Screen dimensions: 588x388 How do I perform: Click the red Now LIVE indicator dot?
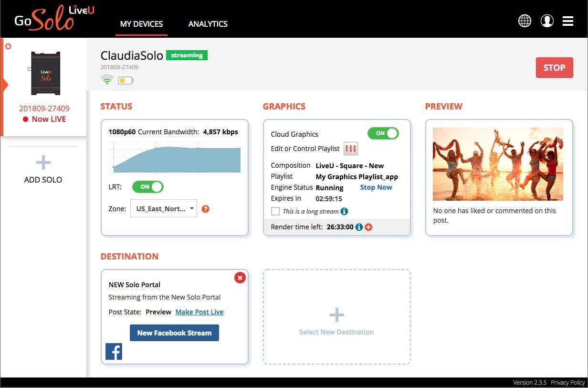[25, 119]
